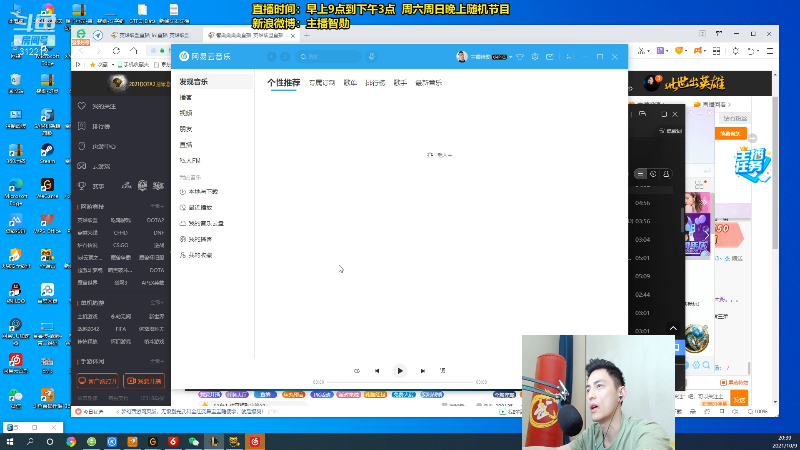The width and height of the screenshot is (800, 450).
Task: Click browser refresh button
Action: click(x=116, y=51)
